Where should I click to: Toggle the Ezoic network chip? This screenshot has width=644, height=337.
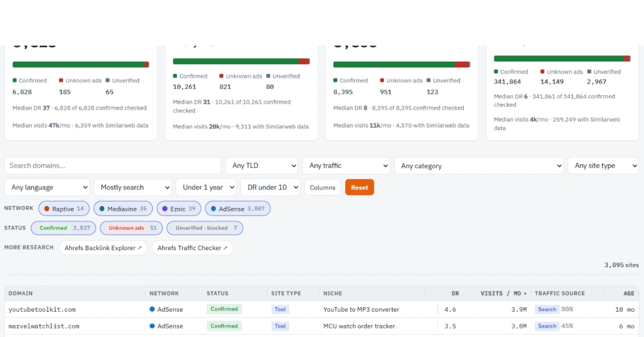(x=179, y=209)
